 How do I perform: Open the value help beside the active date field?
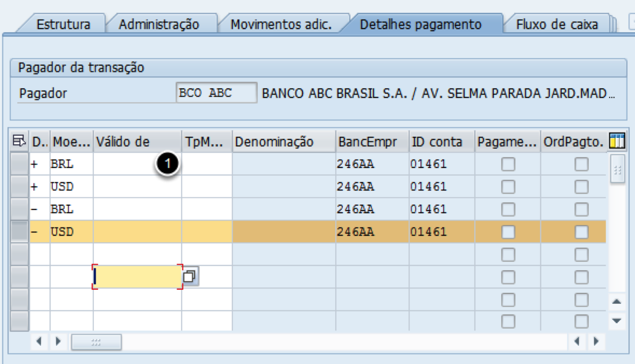click(190, 277)
